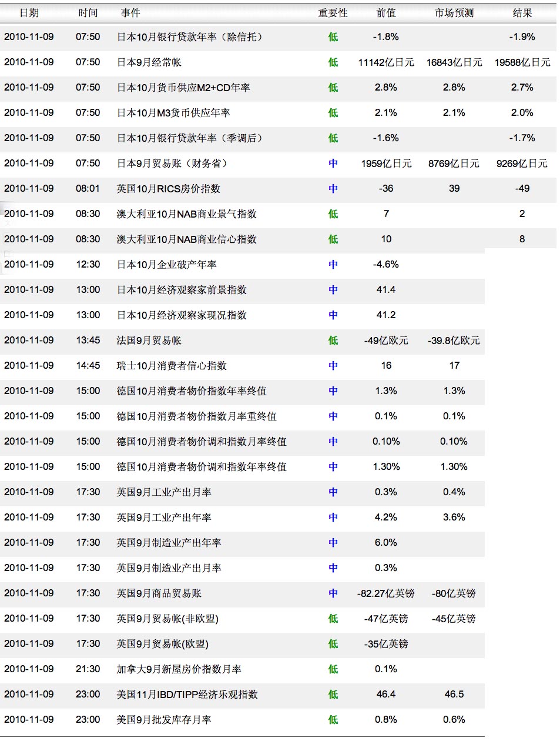560x741 pixels.
Task: Click forecast value 3.6%
Action: (454, 518)
